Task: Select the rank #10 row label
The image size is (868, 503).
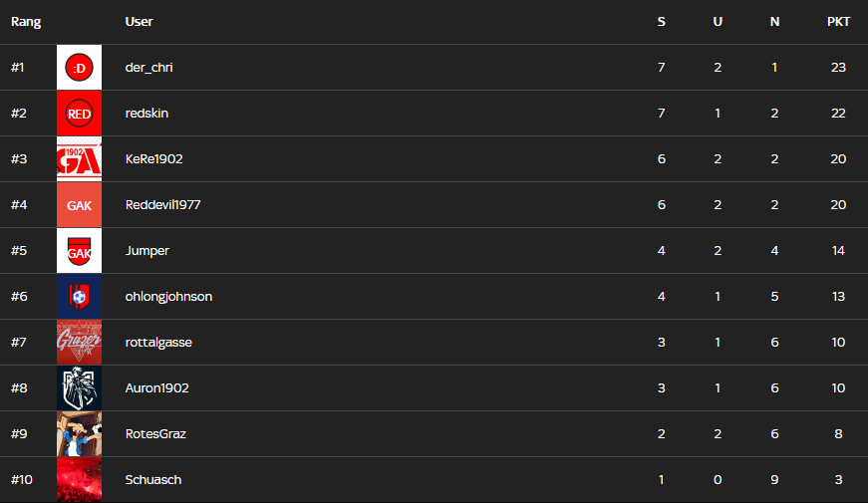Action: [22, 480]
